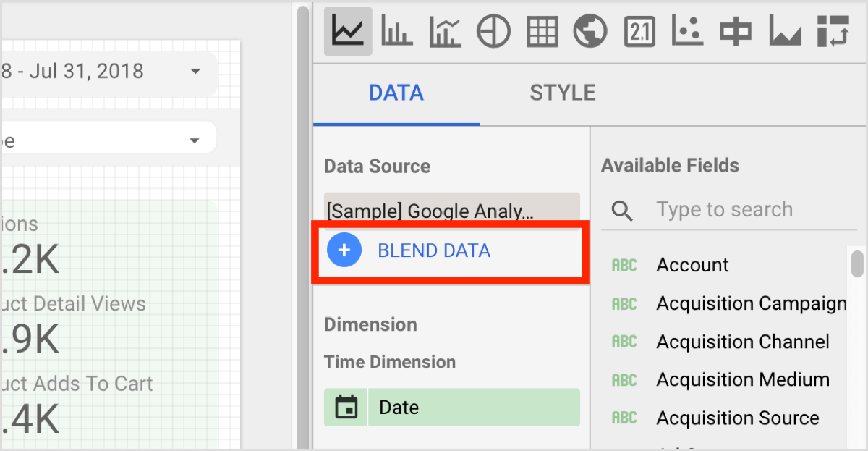Image resolution: width=868 pixels, height=451 pixels.
Task: Select the scorecard showing .2K
Action: [30, 246]
